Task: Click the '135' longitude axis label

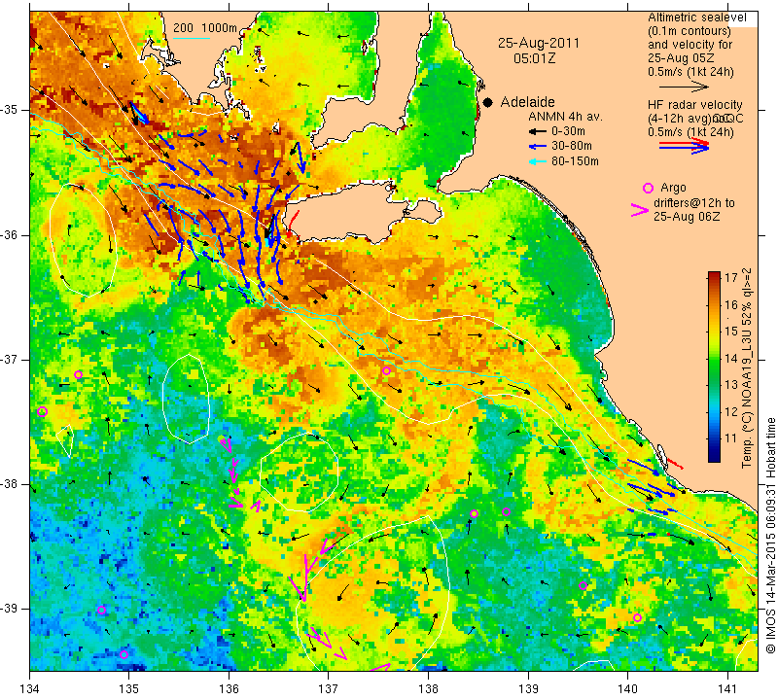Action: click(129, 688)
